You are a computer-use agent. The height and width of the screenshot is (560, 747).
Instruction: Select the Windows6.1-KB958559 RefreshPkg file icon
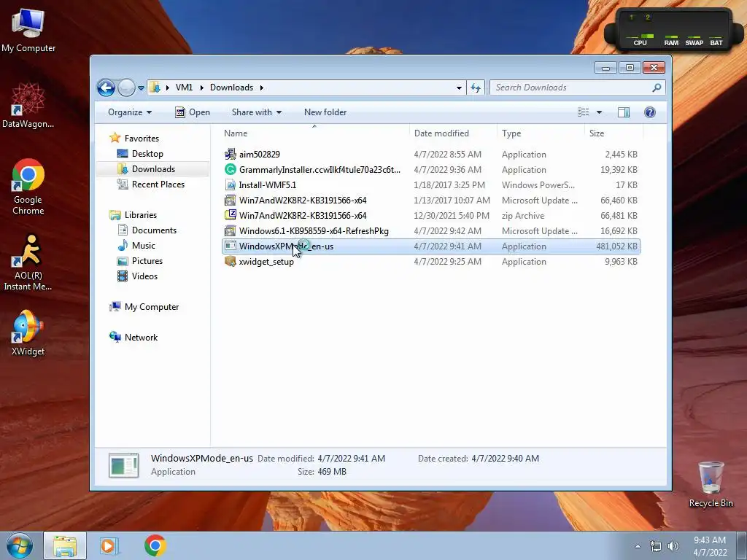tap(230, 231)
